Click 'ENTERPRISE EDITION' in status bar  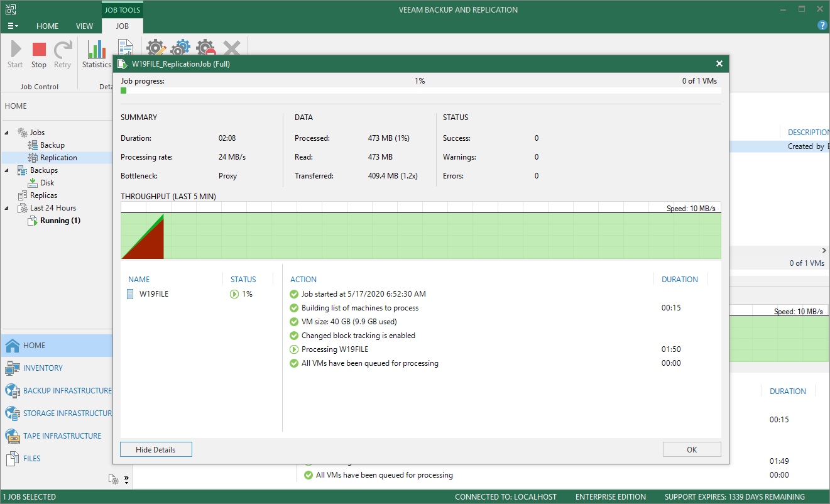click(x=611, y=496)
